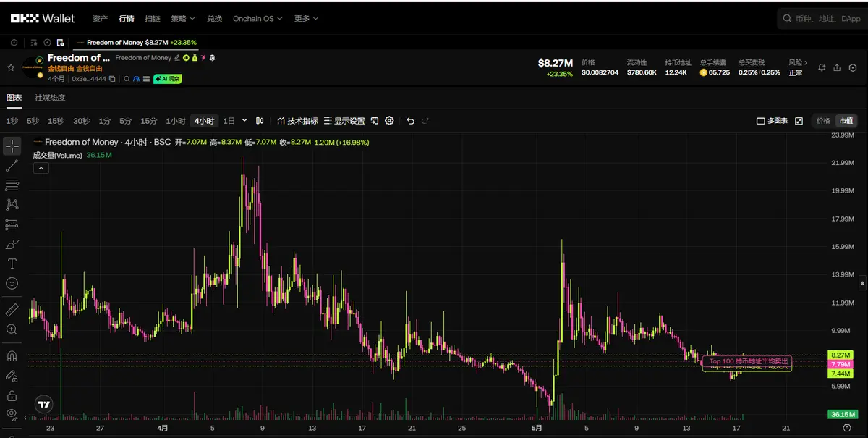Open the emoji sticker tool
This screenshot has width=868, height=438.
coord(12,283)
